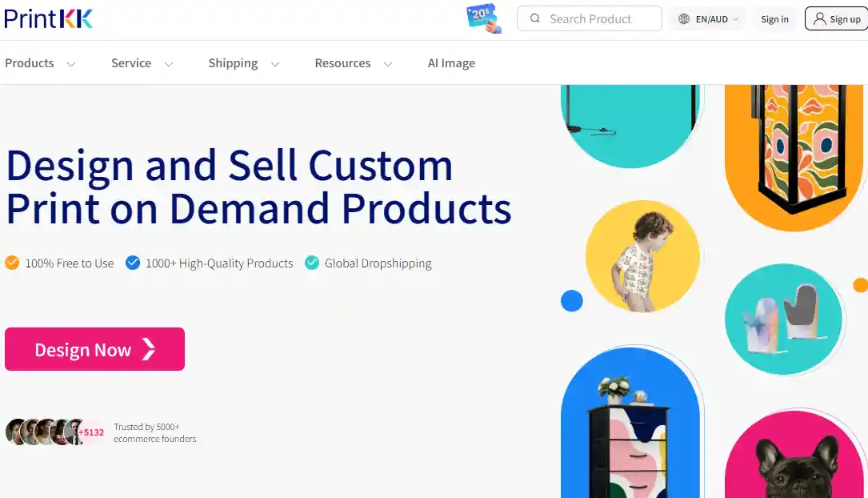The image size is (868, 498).
Task: Open the EN/AUD language currency selector
Action: tap(708, 19)
